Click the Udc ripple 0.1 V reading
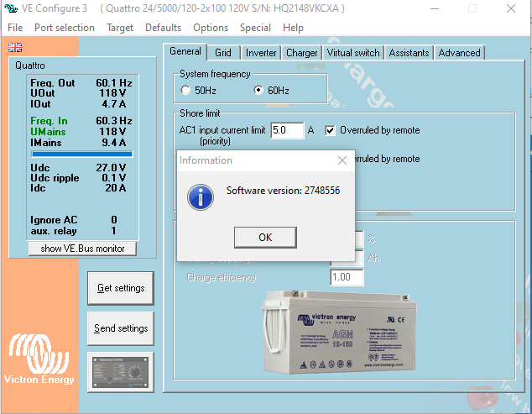Viewport: 532px width, 414px height. point(78,178)
